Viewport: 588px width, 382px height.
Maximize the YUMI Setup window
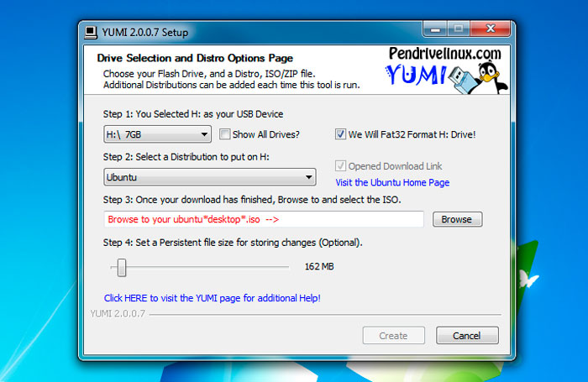tap(459, 29)
